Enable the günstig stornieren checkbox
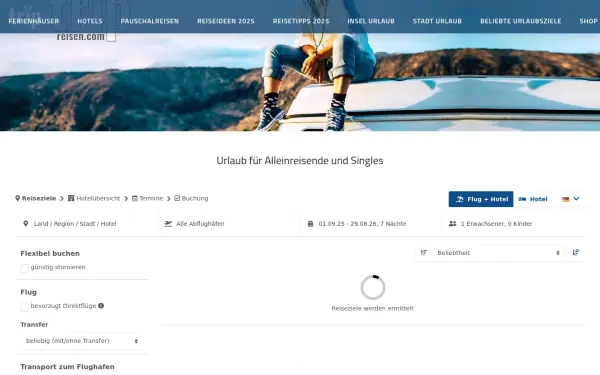The image size is (600, 375). pos(24,268)
